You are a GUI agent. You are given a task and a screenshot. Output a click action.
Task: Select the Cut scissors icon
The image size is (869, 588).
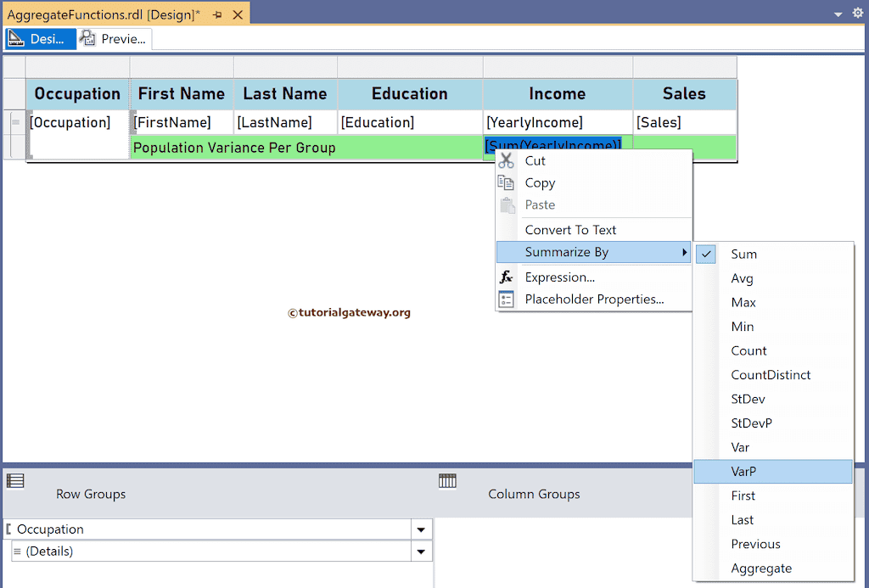tap(507, 160)
